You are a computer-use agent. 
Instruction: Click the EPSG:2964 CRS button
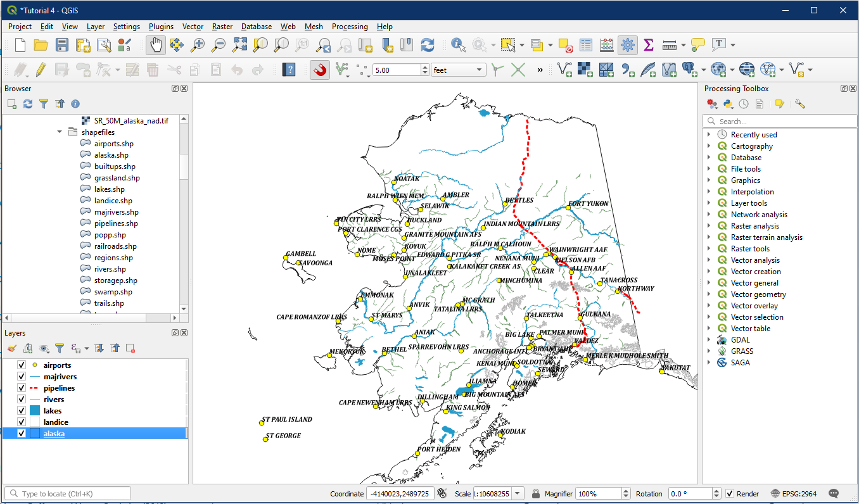click(794, 494)
